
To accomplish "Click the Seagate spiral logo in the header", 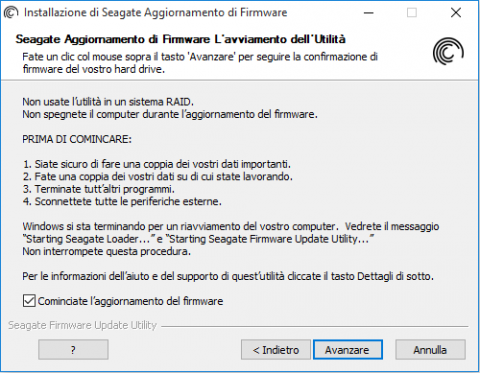I will (448, 52).
